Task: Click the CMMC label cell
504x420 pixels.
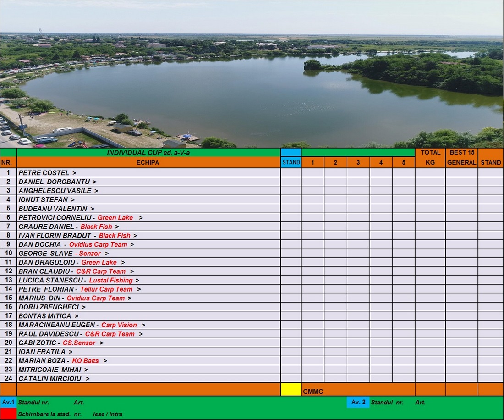Action: pyautogui.click(x=313, y=392)
